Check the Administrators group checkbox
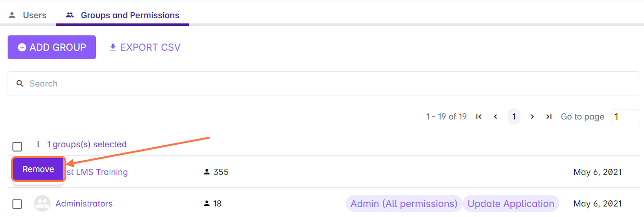This screenshot has width=644, height=217. coord(17,204)
